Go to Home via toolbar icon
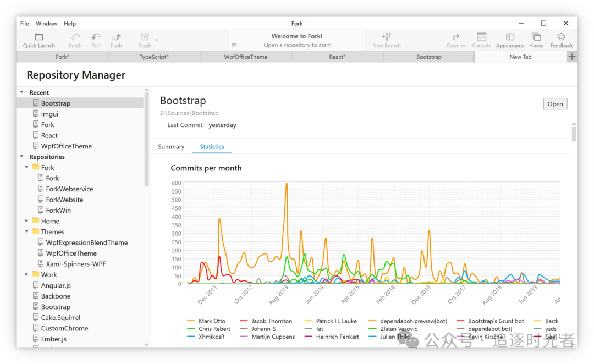This screenshot has width=594, height=364. [536, 37]
